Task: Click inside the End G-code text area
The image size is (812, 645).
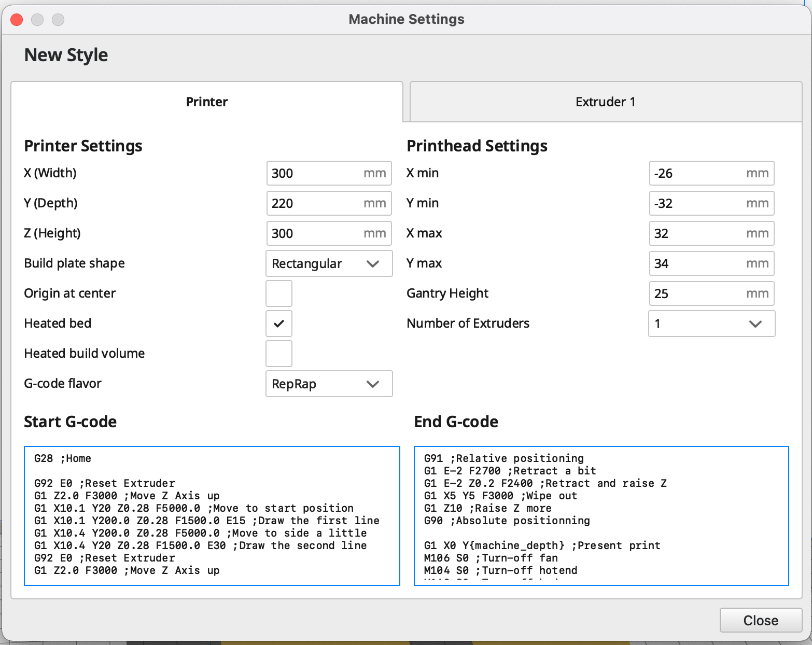Action: pyautogui.click(x=601, y=516)
